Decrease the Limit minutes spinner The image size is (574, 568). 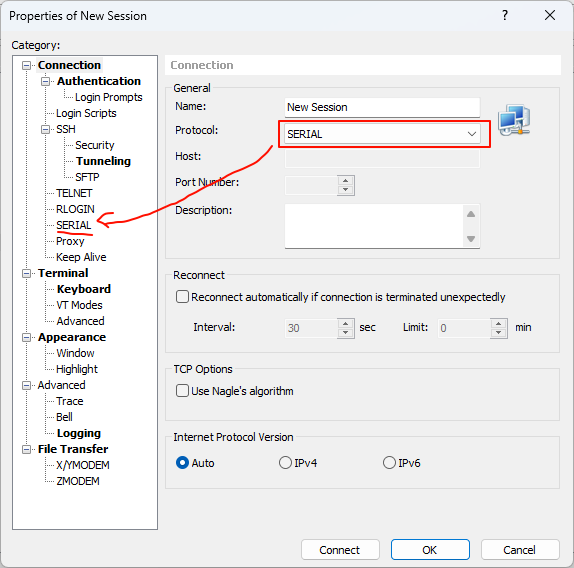[x=499, y=333]
